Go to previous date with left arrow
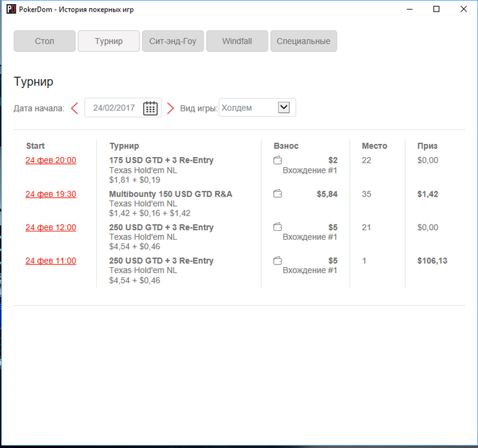Screen dimensions: 478x448 click(x=74, y=109)
